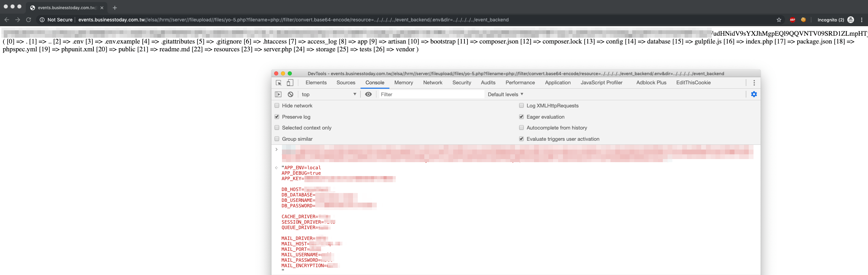868x275 pixels.
Task: Click the console Filter input
Action: (431, 94)
